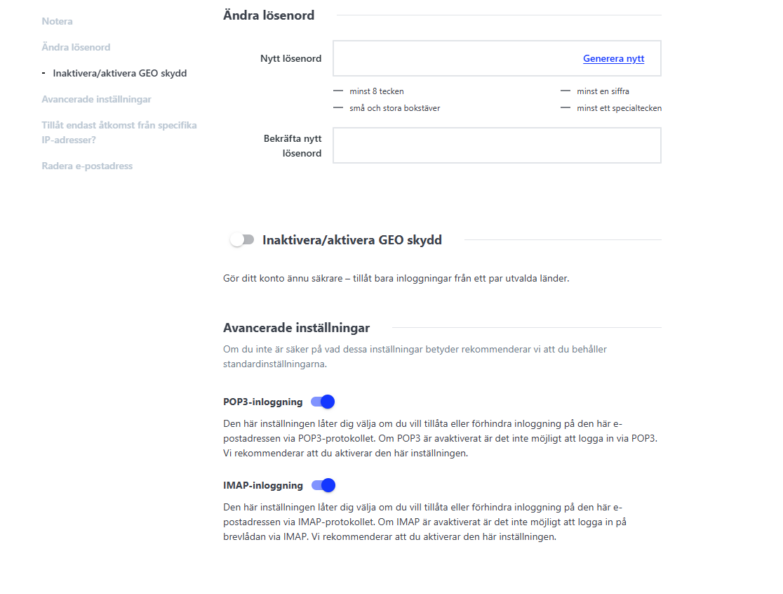Click Radera e-postadress in the sidebar

[87, 165]
